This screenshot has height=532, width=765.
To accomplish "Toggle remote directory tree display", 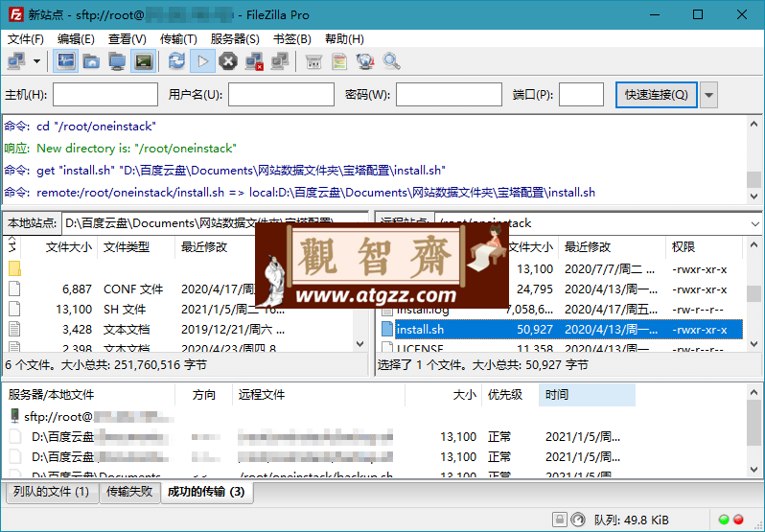I will pos(117,61).
